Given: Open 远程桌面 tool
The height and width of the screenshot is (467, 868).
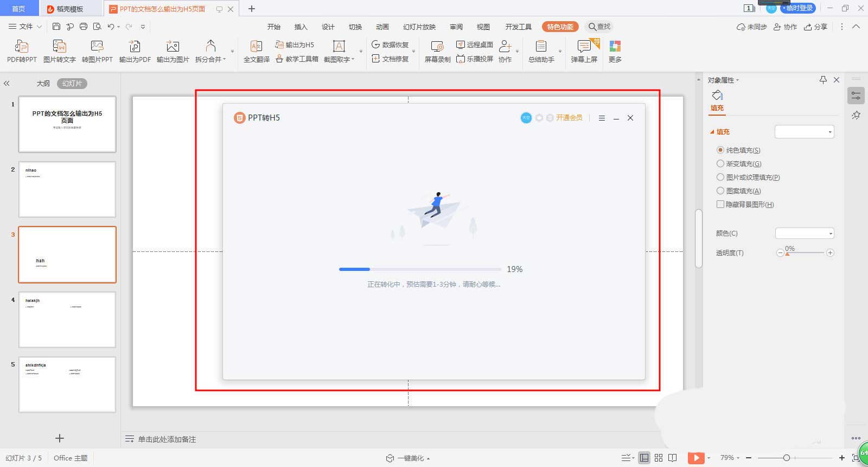Looking at the screenshot, I should (474, 45).
